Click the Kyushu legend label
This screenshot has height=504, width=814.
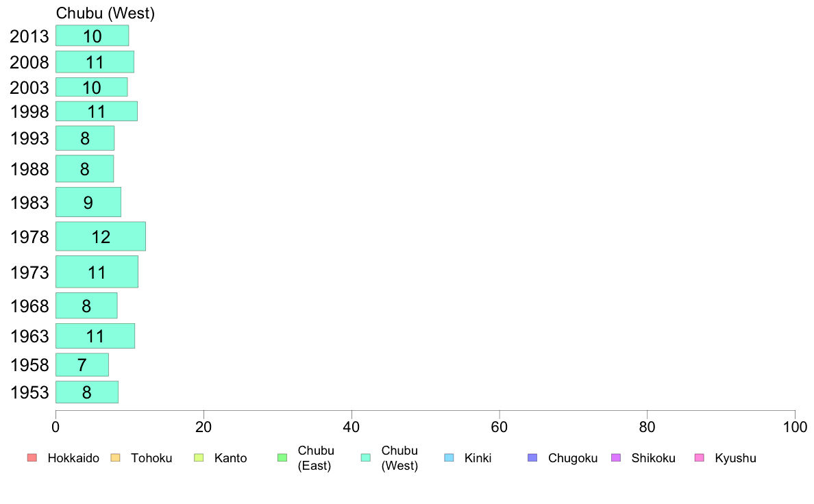coord(735,458)
